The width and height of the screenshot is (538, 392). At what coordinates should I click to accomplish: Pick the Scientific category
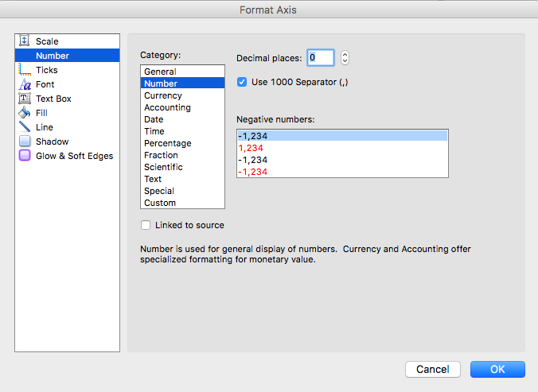(163, 167)
